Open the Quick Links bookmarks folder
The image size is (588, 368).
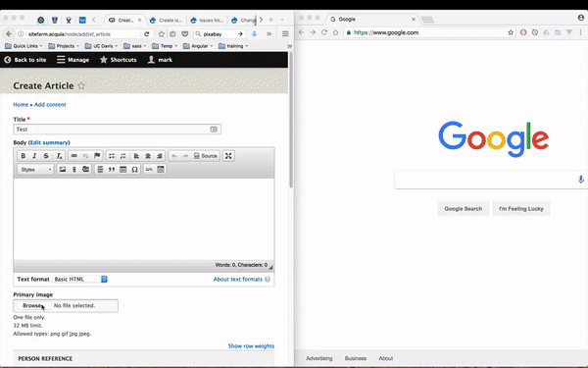pos(24,46)
